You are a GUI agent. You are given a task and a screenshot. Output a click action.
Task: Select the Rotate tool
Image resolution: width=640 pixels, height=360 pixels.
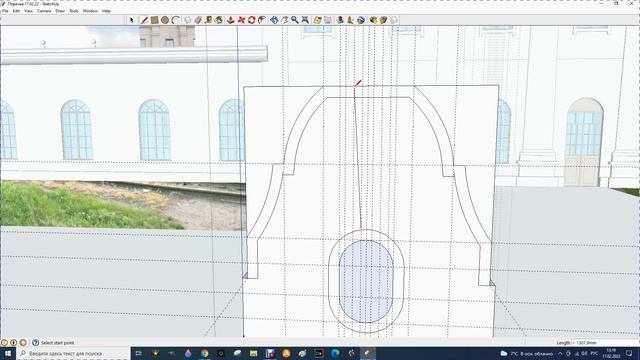click(251, 20)
